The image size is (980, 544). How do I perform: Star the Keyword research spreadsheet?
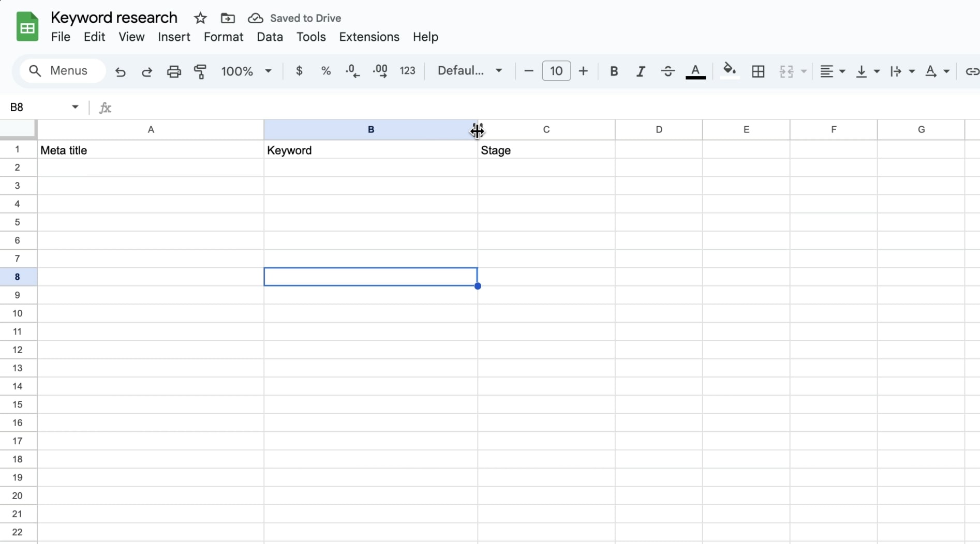[x=201, y=18]
